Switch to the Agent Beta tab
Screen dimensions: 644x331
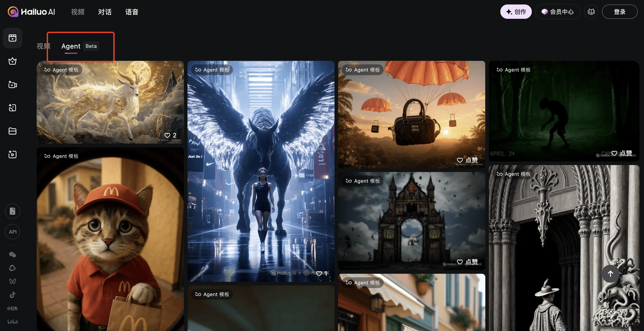coord(80,46)
